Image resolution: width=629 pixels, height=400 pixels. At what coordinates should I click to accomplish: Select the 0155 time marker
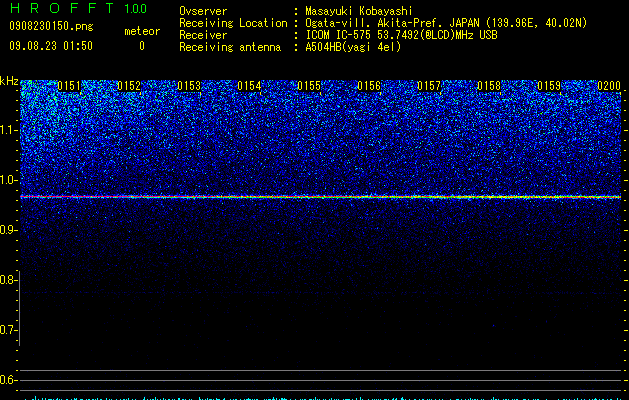click(309, 86)
